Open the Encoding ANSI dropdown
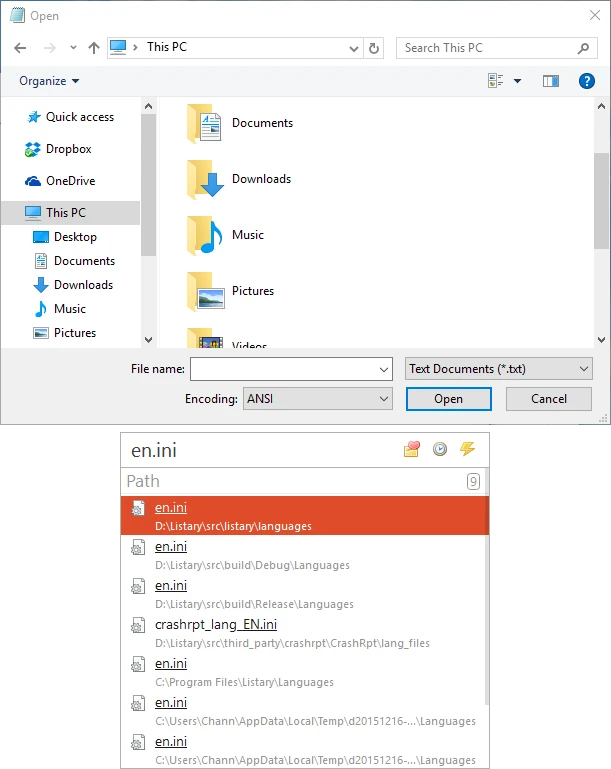Image resolution: width=611 pixels, height=769 pixels. (x=316, y=399)
